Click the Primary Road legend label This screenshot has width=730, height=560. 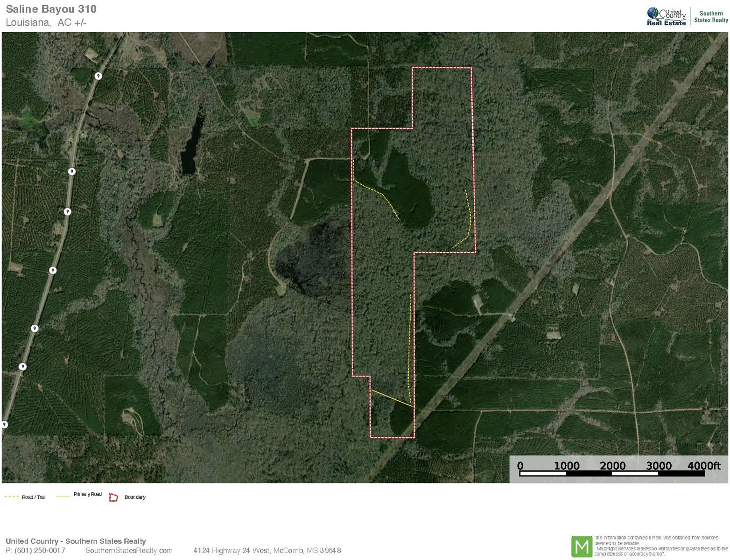[x=87, y=494]
